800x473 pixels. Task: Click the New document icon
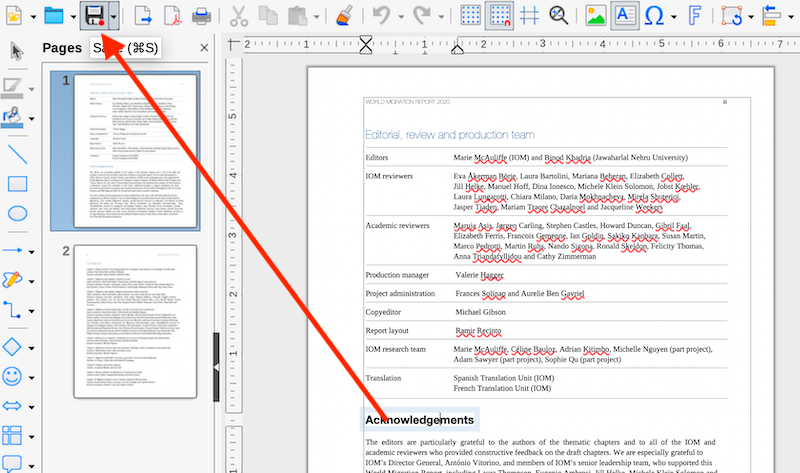pos(14,16)
